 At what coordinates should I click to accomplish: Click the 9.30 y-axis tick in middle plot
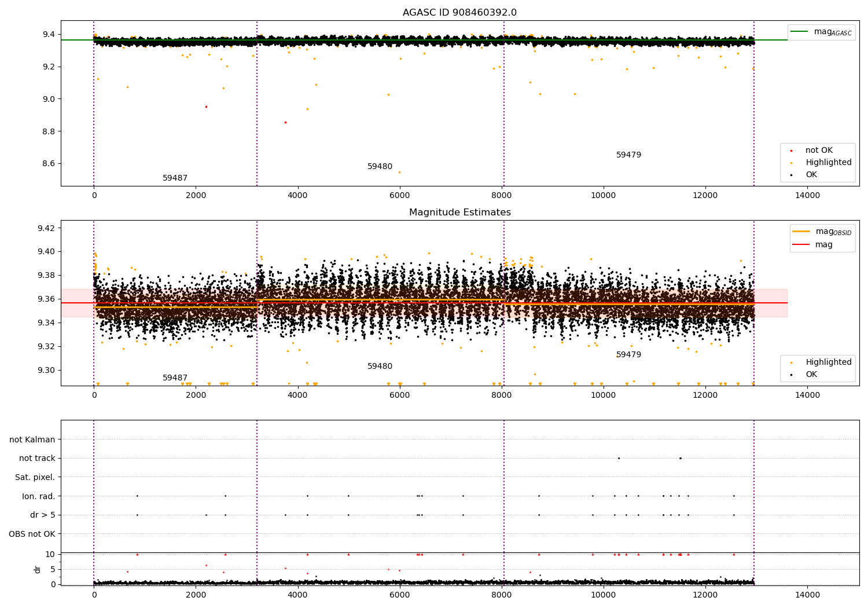(46, 371)
